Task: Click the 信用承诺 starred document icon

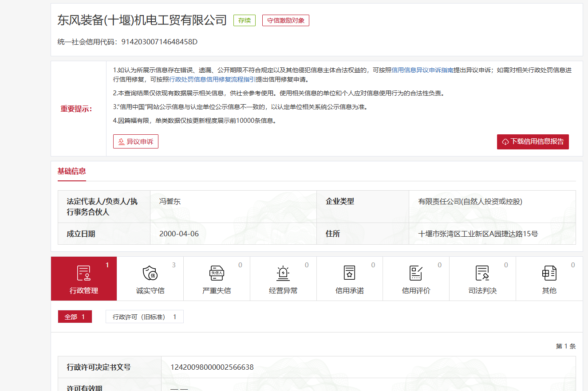Action: point(350,273)
